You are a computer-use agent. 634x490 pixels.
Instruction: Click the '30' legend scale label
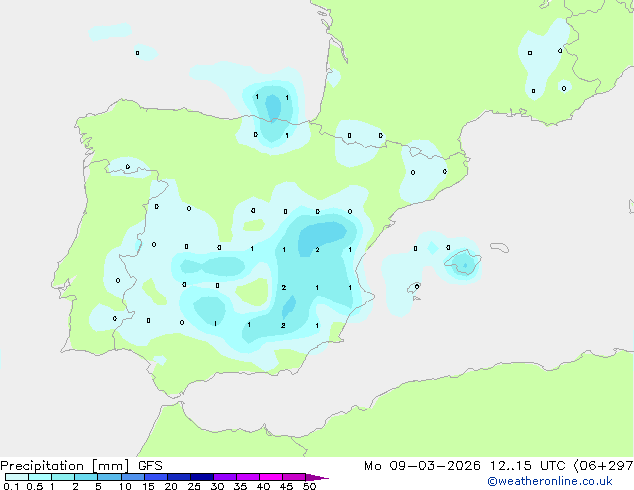pos(217,486)
